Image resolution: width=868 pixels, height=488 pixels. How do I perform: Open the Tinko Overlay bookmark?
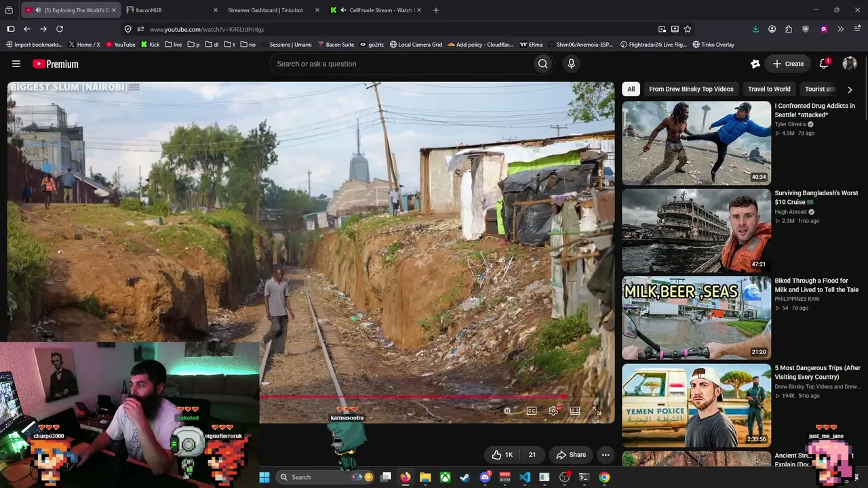point(713,45)
